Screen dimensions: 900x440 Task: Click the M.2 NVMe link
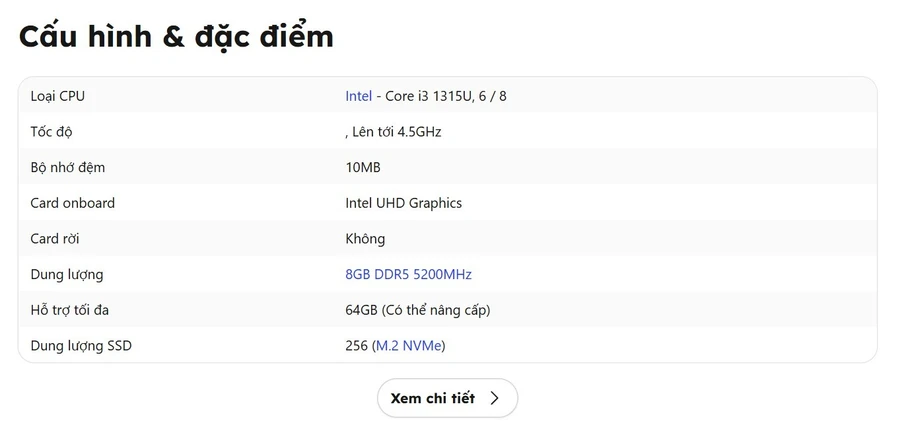click(x=409, y=345)
